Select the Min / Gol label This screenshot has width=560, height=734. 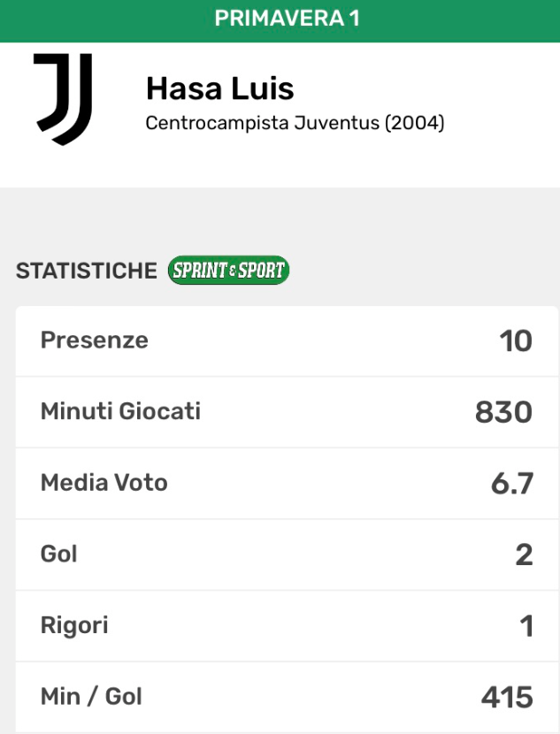(x=91, y=696)
